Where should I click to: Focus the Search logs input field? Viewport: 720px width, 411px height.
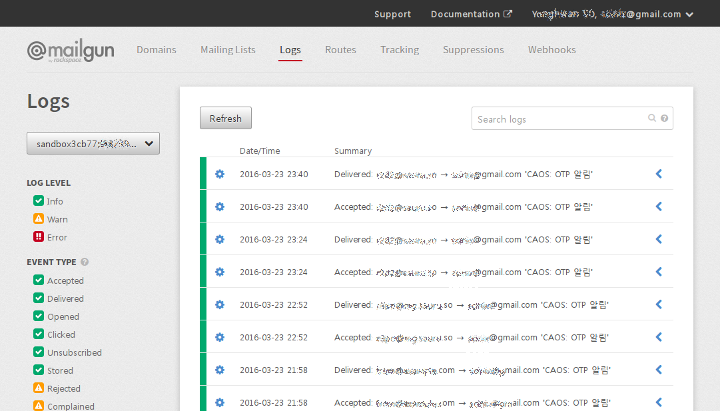(x=560, y=119)
